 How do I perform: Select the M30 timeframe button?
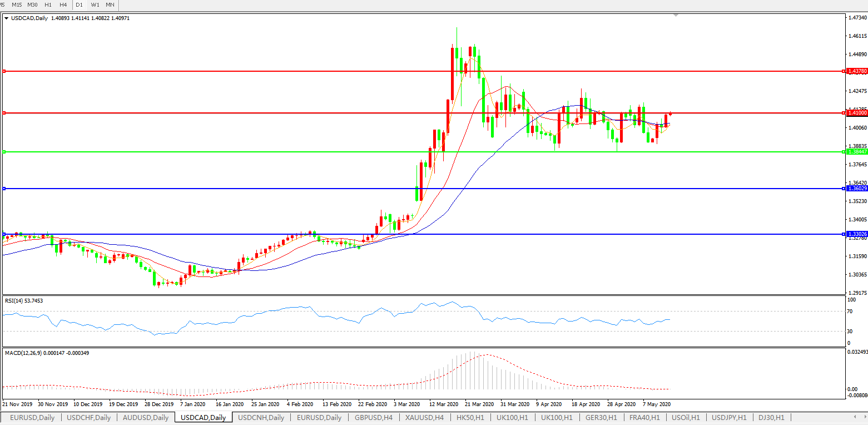tap(32, 4)
